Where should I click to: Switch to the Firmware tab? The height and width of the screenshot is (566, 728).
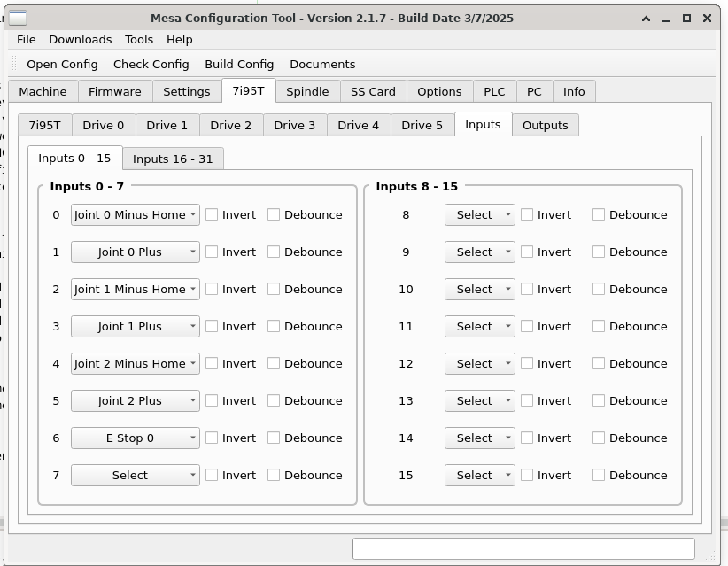click(114, 91)
